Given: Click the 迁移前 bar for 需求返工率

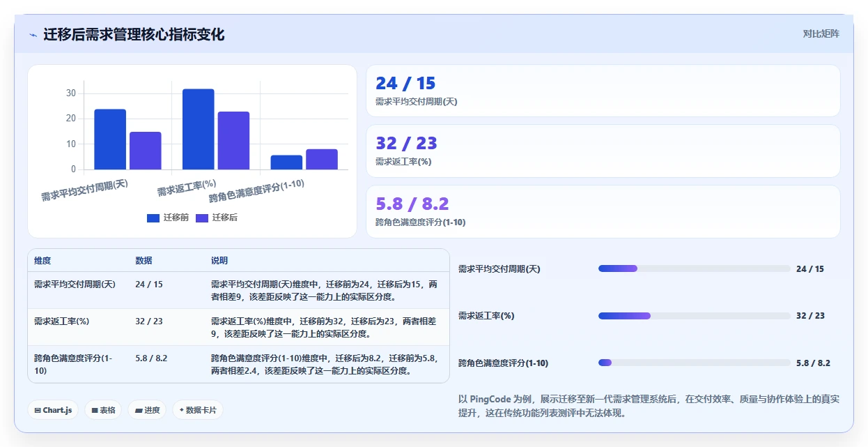Looking at the screenshot, I should [x=199, y=129].
